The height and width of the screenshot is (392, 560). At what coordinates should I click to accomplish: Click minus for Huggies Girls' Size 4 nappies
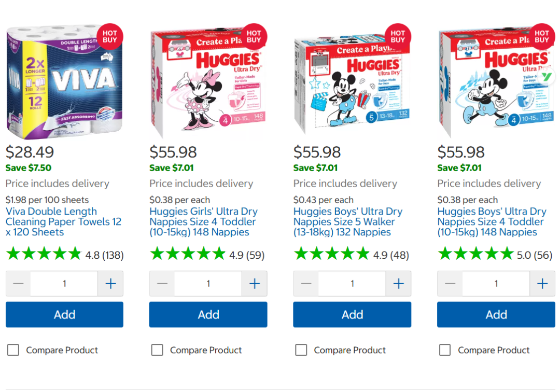point(162,284)
